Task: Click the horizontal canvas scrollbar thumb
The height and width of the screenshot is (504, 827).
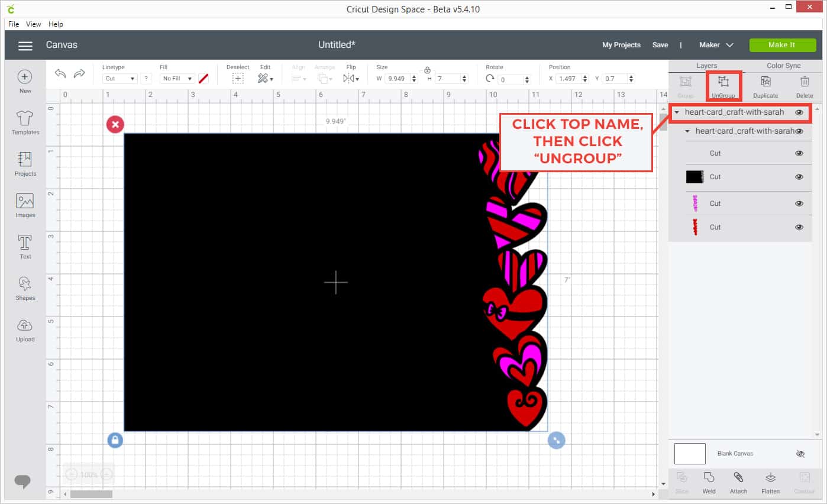Action: click(x=92, y=494)
